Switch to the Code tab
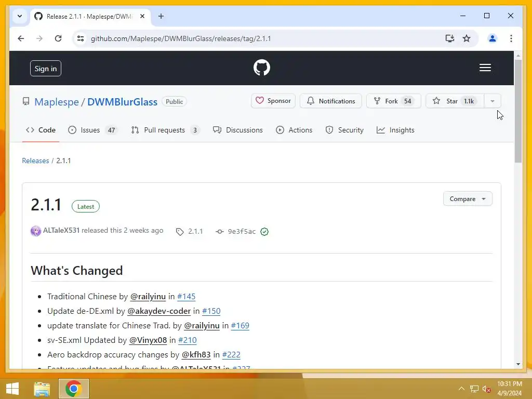This screenshot has width=532, height=399. pos(41,130)
